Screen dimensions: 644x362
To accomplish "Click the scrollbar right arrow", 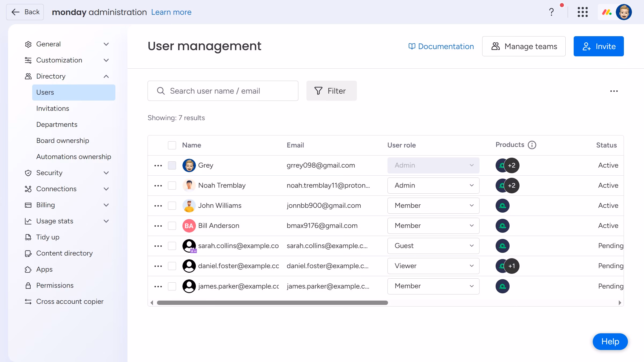I will [x=620, y=303].
